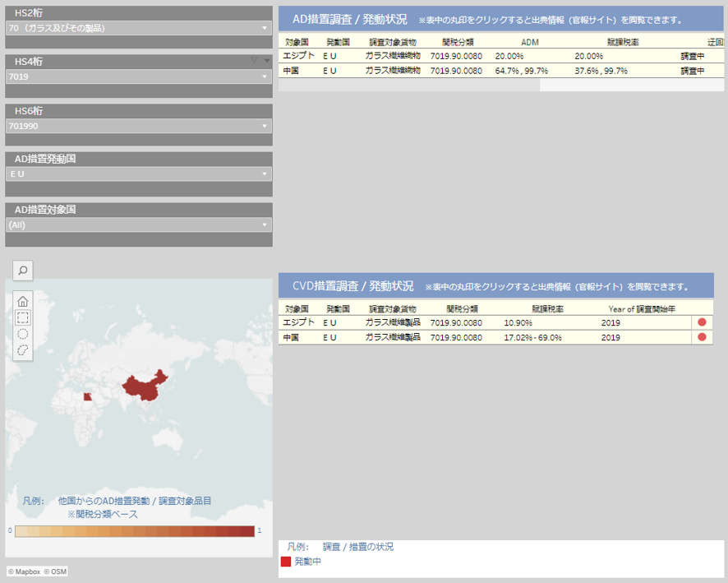The height and width of the screenshot is (583, 728).
Task: Click the 17.02% - 69.0% CVD duty rate
Action: tap(533, 337)
